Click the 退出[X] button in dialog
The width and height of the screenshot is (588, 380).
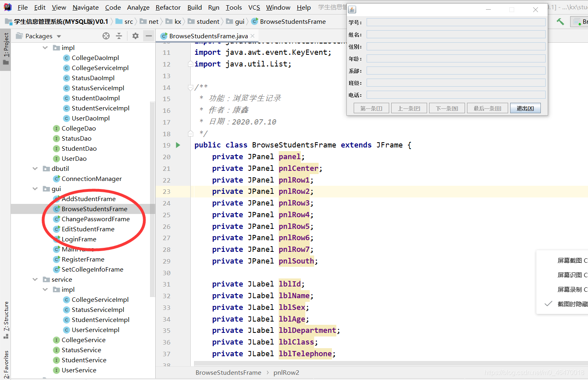pos(525,108)
